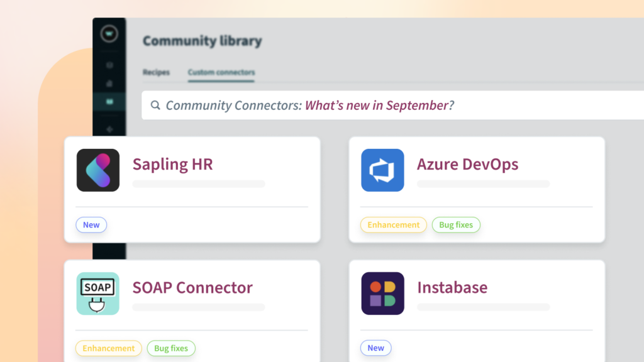The height and width of the screenshot is (362, 644).
Task: Select the Enhancement tag on SOAP Connector
Action: (x=108, y=348)
